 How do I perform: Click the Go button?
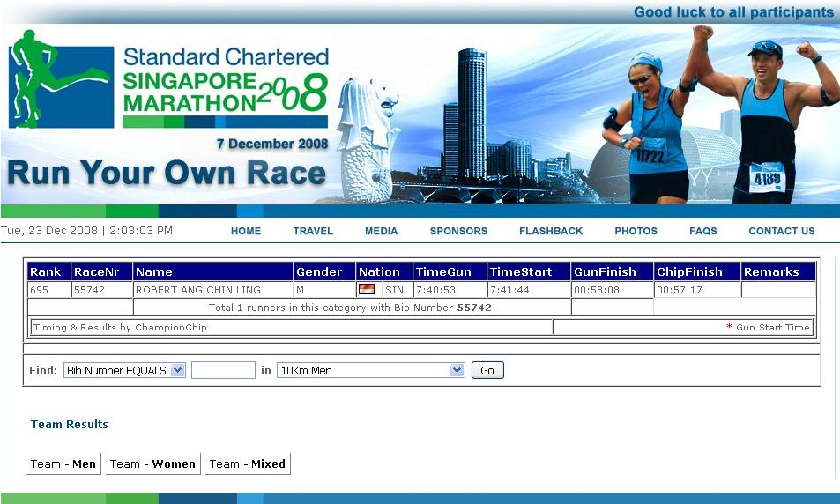487,370
